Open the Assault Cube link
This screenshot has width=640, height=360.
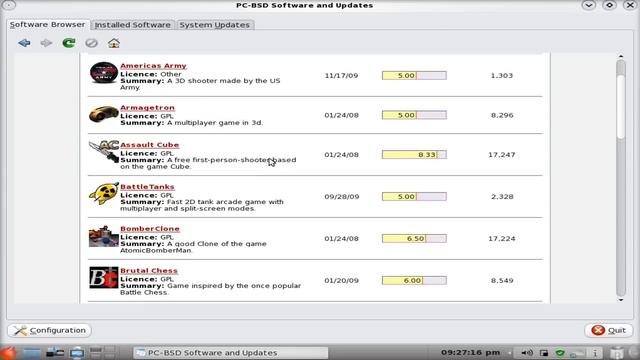(149, 145)
